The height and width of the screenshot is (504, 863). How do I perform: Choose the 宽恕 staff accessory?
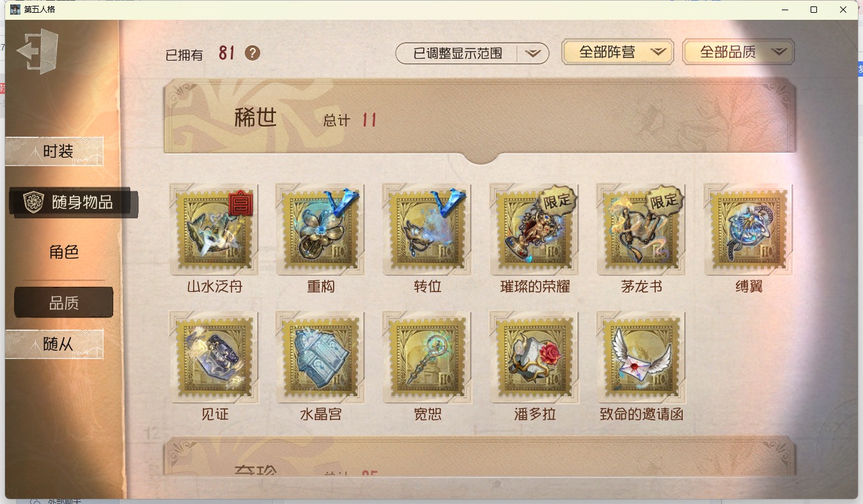427,358
